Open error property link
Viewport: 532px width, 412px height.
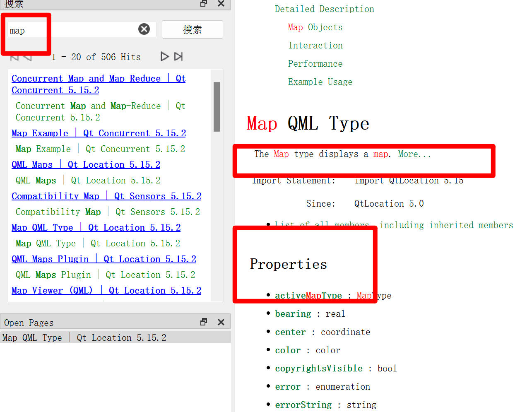tap(288, 386)
